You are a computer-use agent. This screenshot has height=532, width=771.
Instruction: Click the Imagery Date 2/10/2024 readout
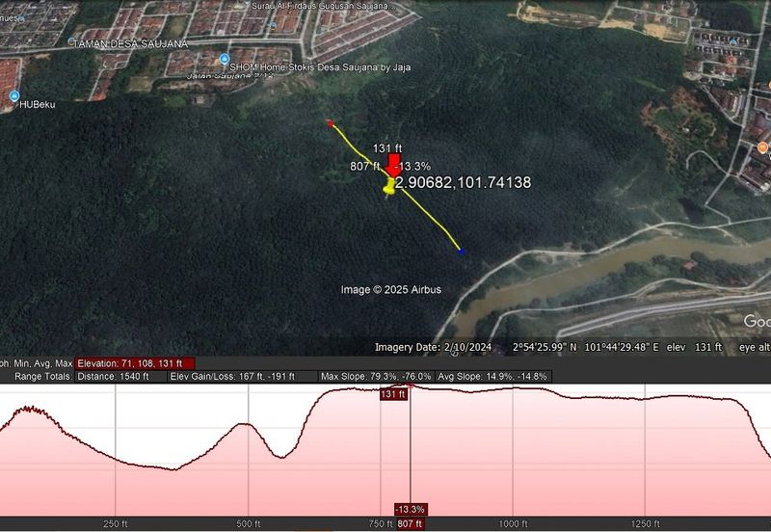433,347
